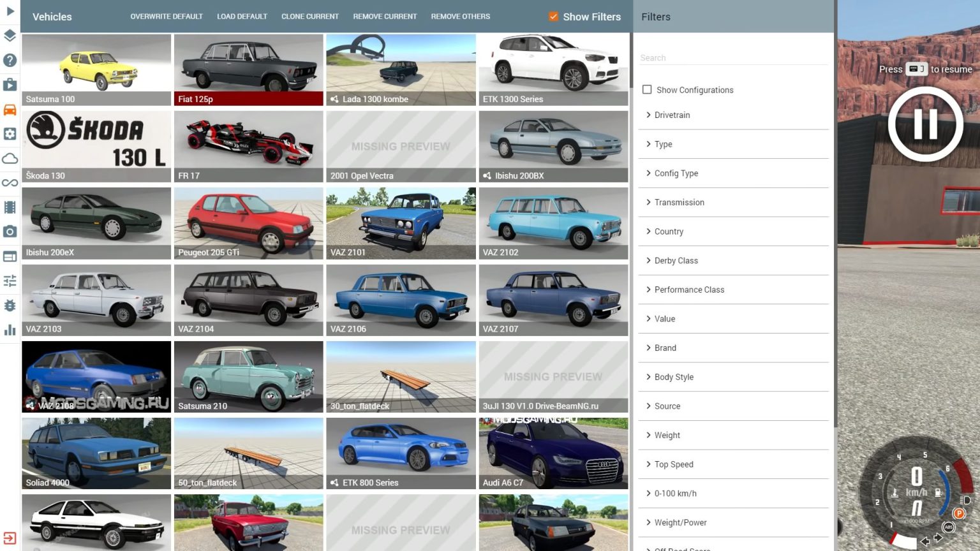Image resolution: width=980 pixels, height=551 pixels.
Task: Select the Peugeot 205 GTi vehicle thumbnail
Action: point(248,223)
